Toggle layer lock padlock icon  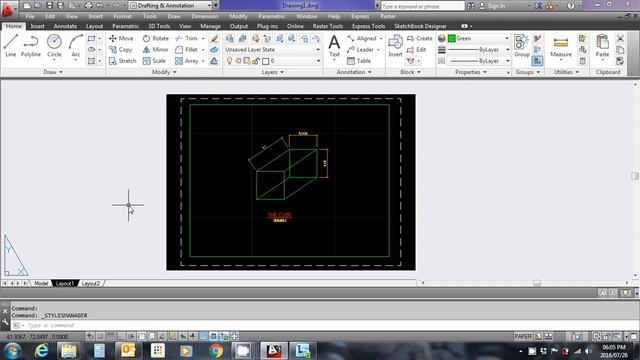coord(256,61)
